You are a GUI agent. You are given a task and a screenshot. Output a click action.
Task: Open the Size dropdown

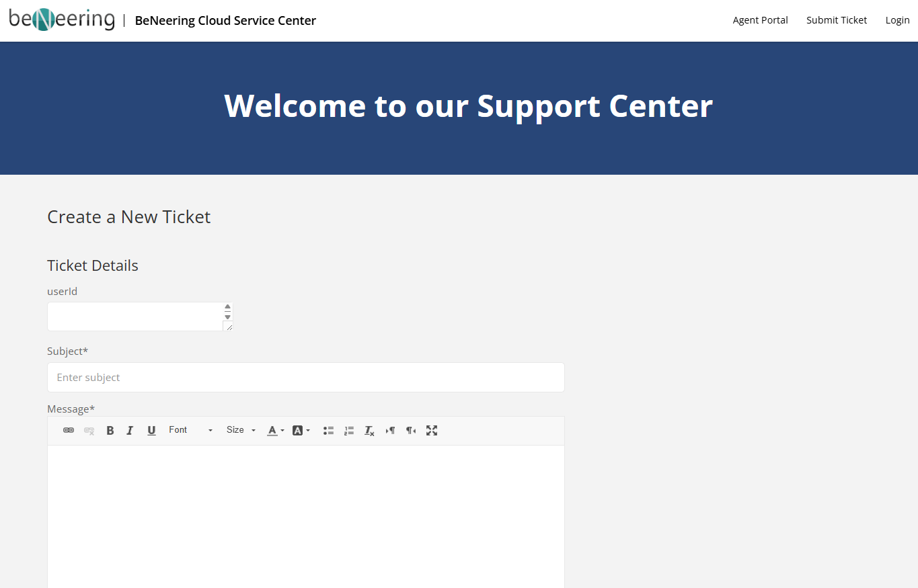coord(241,430)
